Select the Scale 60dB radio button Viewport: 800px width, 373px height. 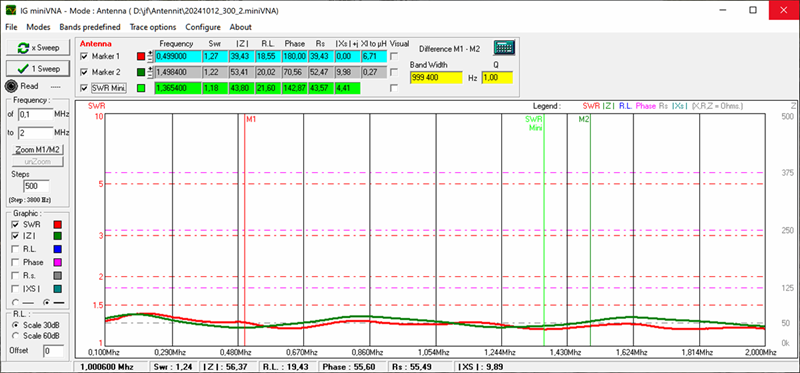pyautogui.click(x=15, y=336)
